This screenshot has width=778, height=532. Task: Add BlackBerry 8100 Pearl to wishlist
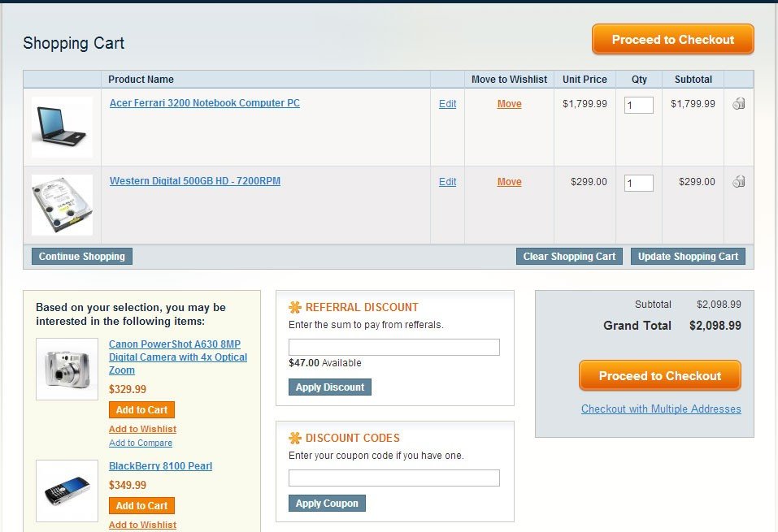click(142, 525)
